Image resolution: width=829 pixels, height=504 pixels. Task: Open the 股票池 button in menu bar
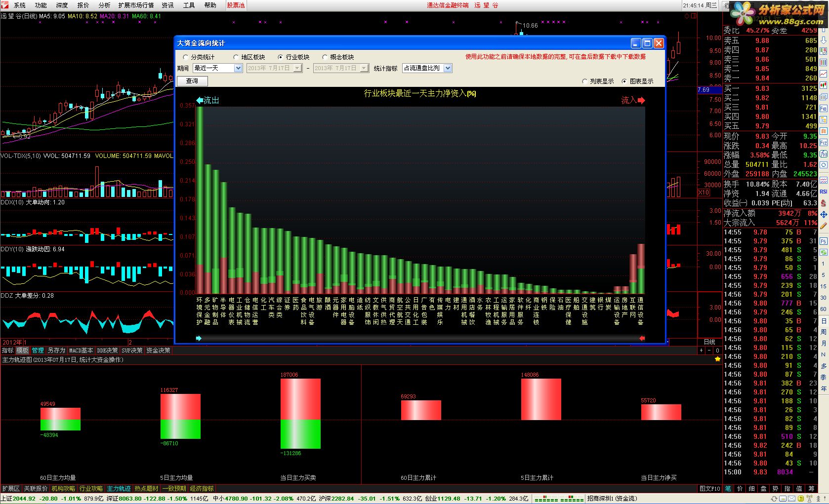(x=236, y=5)
